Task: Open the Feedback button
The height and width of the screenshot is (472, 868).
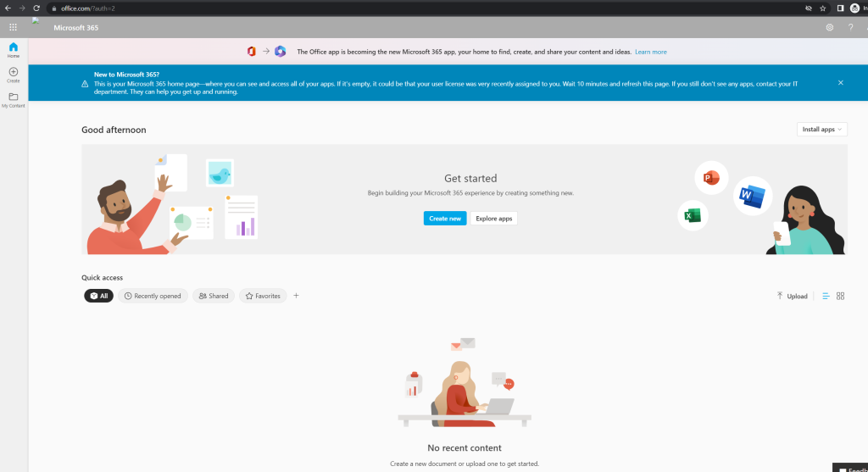Action: click(850, 468)
